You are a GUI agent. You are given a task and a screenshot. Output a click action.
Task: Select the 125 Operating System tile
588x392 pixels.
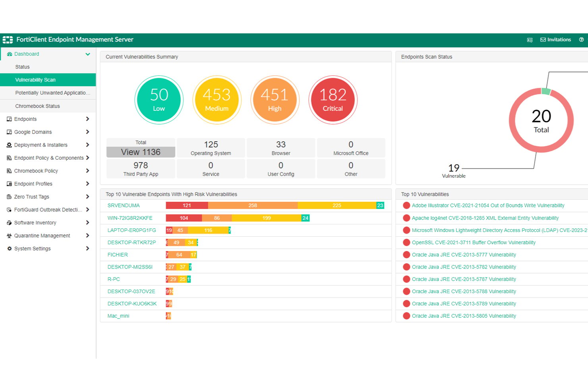[x=211, y=148]
